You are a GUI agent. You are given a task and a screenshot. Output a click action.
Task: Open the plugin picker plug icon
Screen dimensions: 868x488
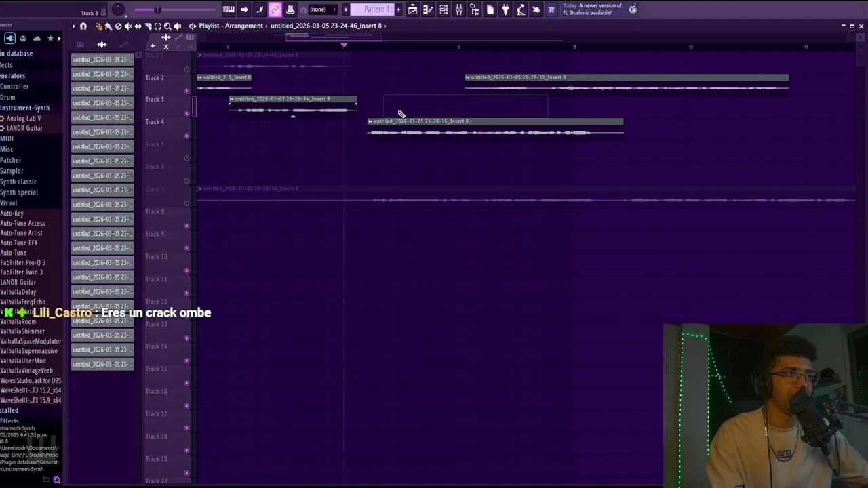(x=505, y=9)
